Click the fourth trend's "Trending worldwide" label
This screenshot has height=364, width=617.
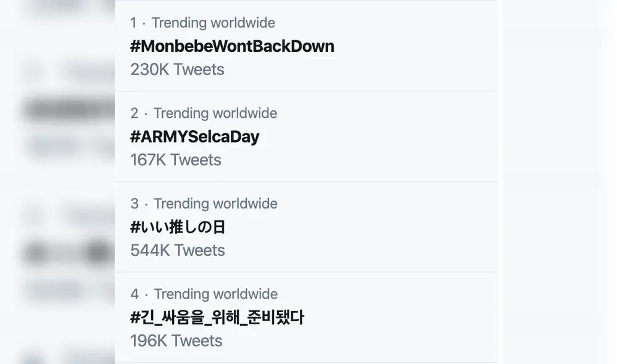216,294
